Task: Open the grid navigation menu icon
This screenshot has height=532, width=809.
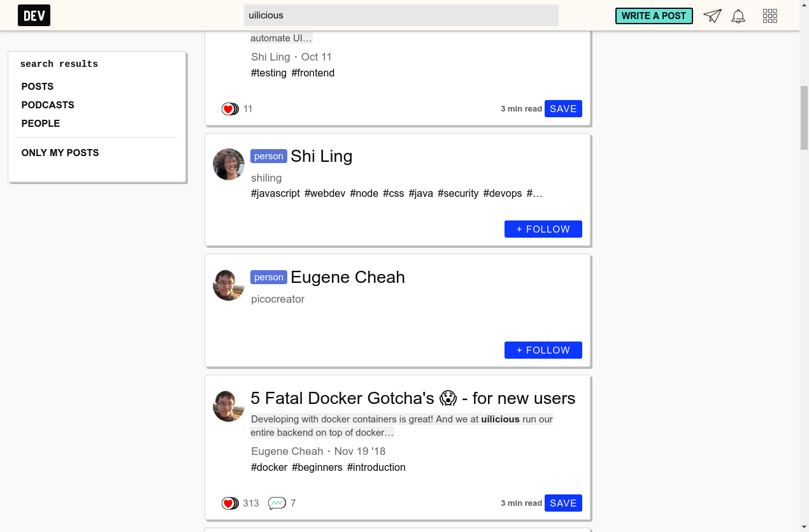Action: tap(770, 16)
